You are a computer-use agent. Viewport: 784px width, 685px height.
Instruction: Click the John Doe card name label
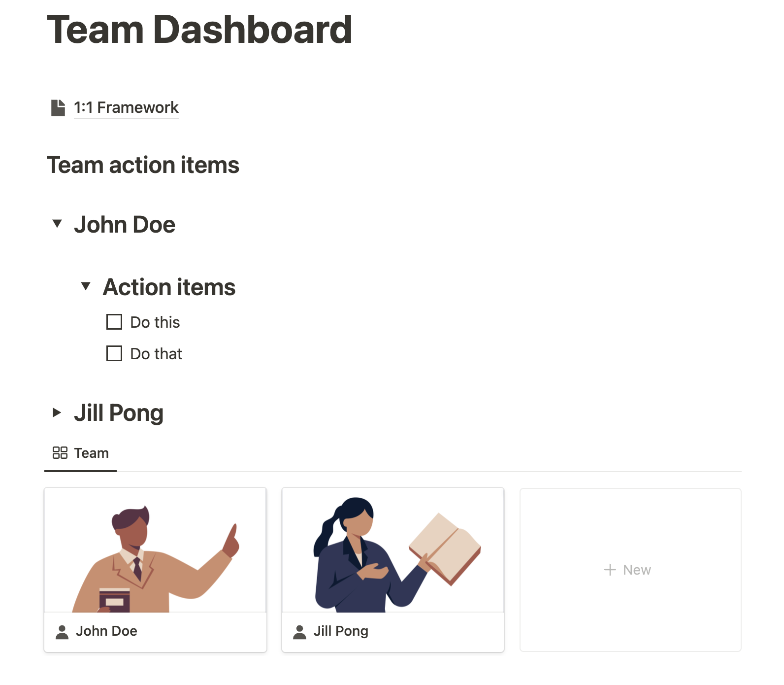click(x=106, y=631)
